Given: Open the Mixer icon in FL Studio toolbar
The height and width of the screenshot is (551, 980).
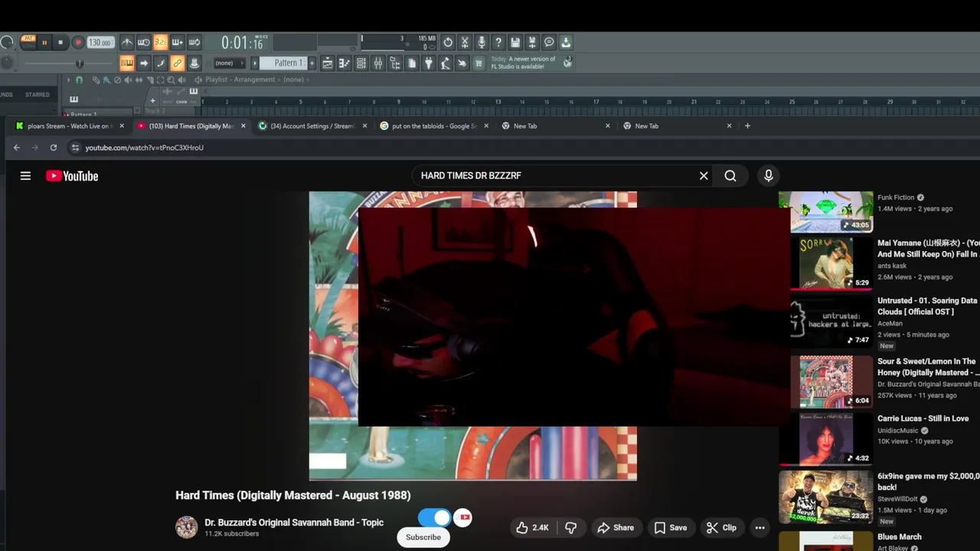Looking at the screenshot, I should point(378,64).
